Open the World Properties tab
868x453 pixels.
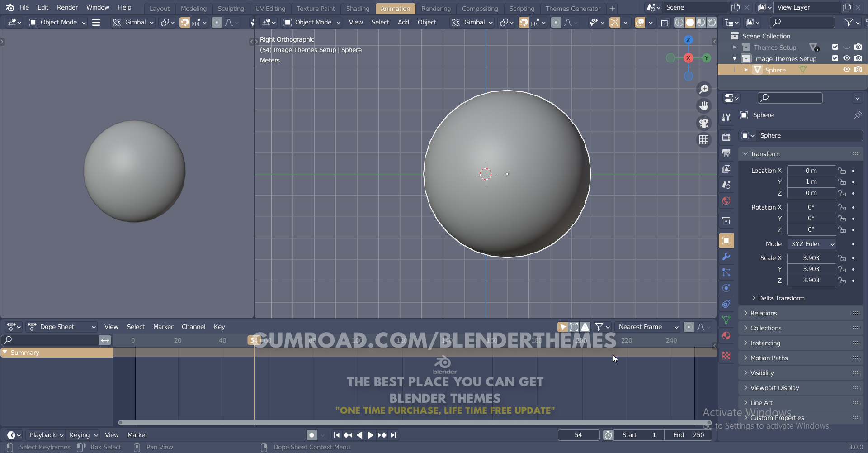(726, 201)
